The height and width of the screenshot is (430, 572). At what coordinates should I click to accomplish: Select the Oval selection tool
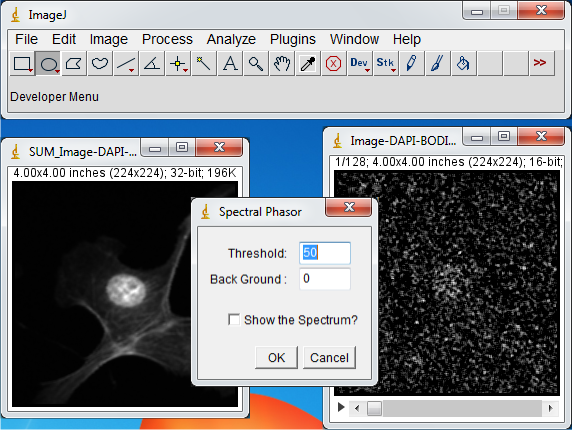point(49,64)
